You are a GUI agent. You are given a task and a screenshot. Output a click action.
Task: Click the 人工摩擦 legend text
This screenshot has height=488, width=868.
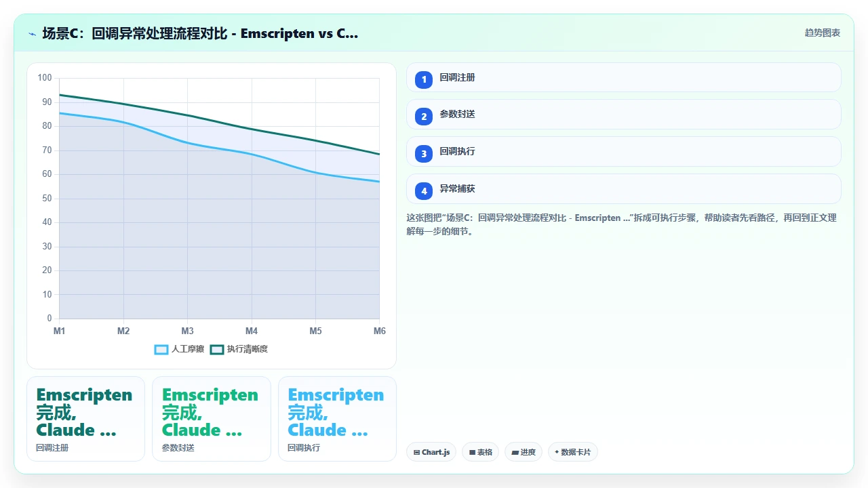coord(188,349)
